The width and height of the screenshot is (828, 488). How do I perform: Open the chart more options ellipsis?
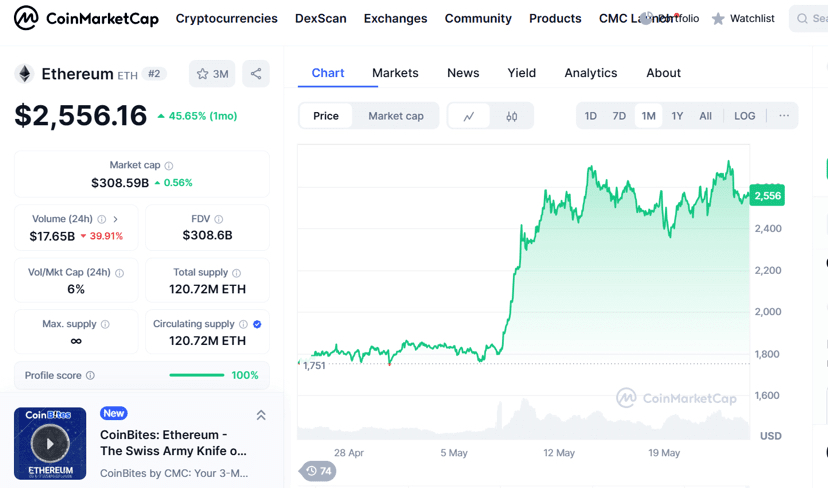(784, 116)
